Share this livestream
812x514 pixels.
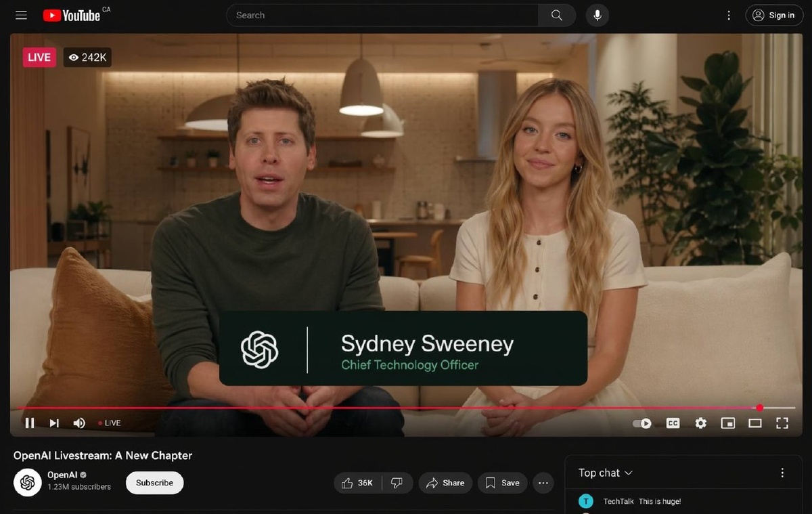[x=445, y=483]
